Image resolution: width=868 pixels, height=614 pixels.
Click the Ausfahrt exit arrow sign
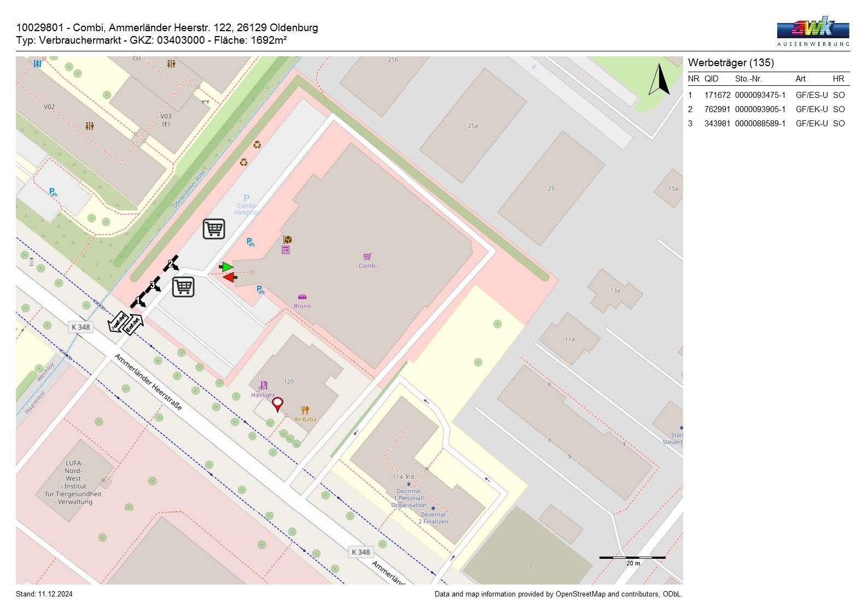tap(118, 321)
